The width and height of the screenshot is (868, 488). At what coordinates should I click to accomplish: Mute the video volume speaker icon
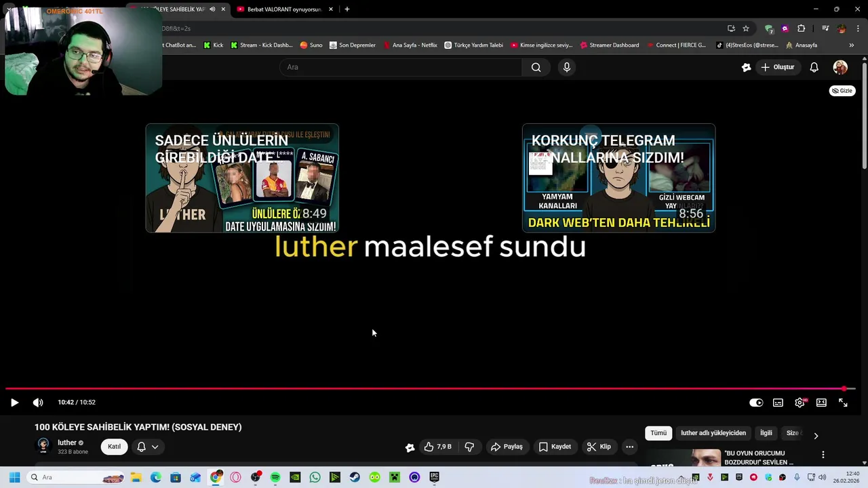(x=38, y=403)
